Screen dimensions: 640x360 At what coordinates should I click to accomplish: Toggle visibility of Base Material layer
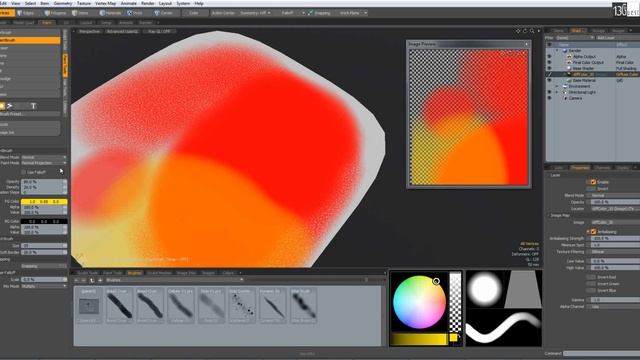[x=549, y=80]
